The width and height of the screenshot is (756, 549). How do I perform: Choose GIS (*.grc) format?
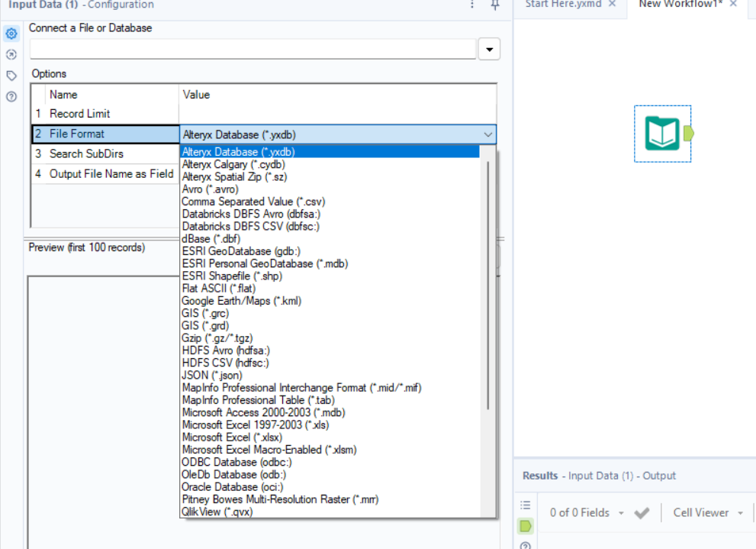pyautogui.click(x=330, y=314)
